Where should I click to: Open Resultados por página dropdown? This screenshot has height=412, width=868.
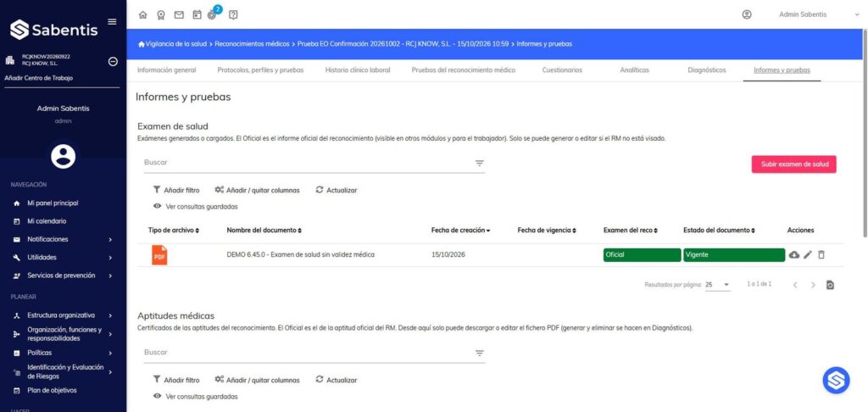[x=717, y=285]
